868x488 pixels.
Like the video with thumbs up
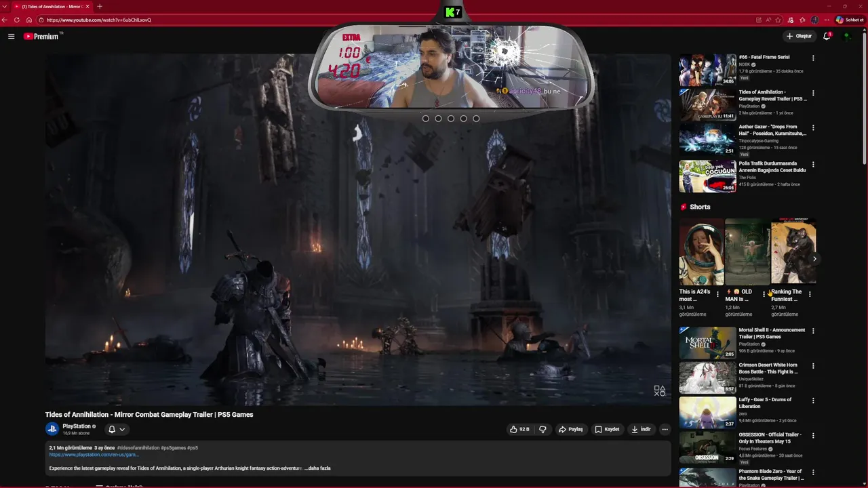[x=519, y=429]
